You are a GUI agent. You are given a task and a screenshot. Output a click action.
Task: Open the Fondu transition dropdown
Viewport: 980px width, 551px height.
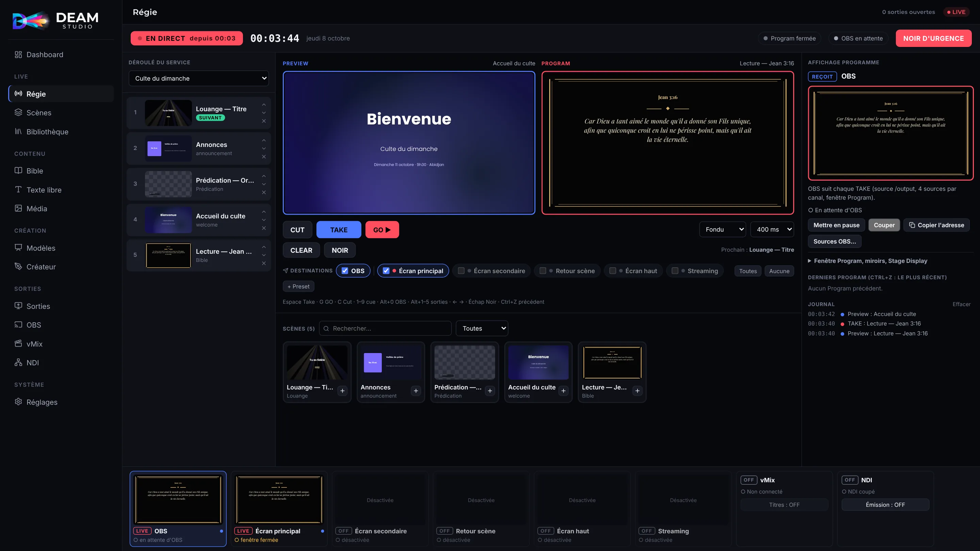722,230
